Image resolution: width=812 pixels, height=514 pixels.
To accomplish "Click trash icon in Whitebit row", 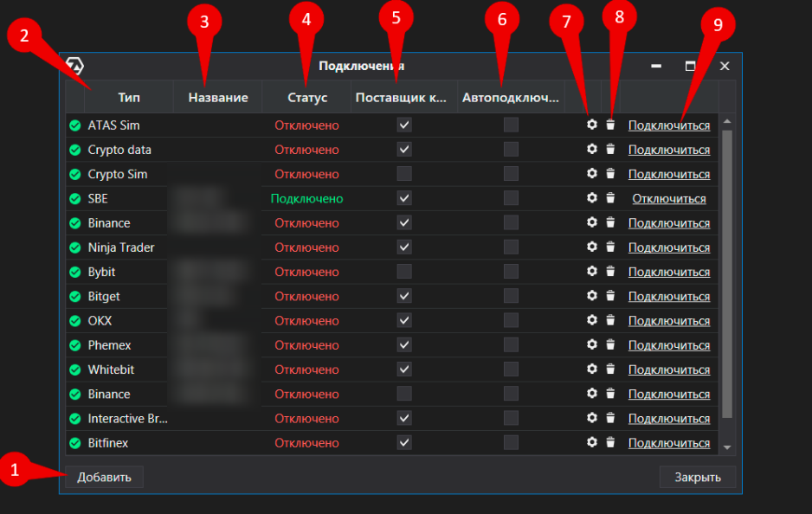I will coord(610,369).
